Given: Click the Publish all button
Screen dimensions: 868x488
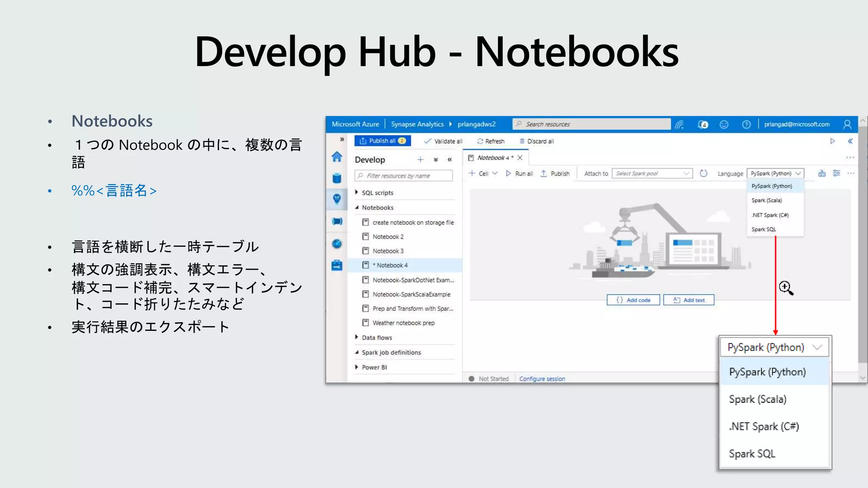Looking at the screenshot, I should [x=383, y=141].
